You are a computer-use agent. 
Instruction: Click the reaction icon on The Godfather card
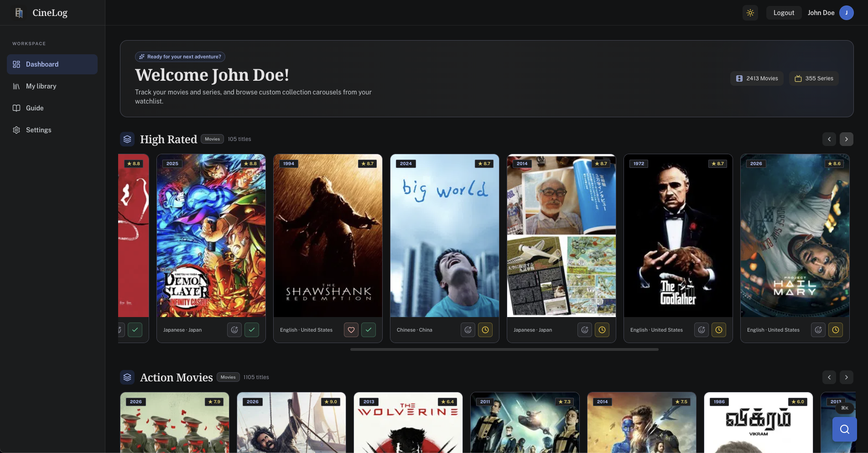(x=702, y=330)
